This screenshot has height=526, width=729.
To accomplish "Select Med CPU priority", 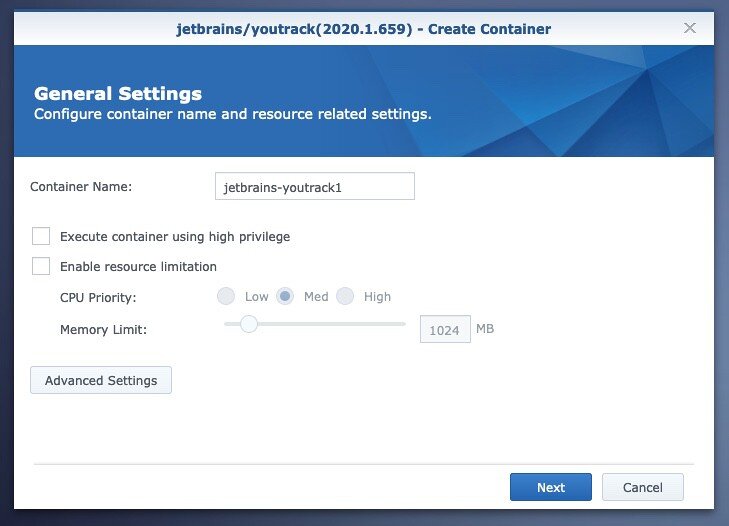I will 285,296.
